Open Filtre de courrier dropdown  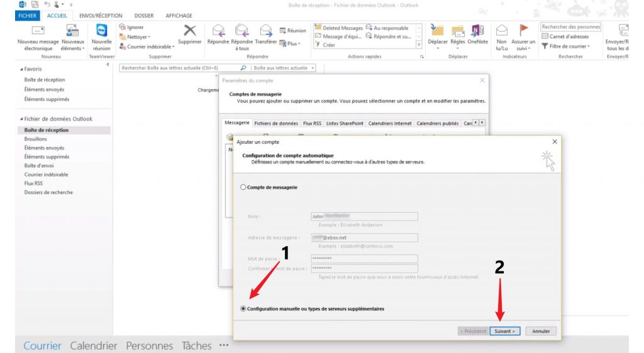[x=566, y=46]
